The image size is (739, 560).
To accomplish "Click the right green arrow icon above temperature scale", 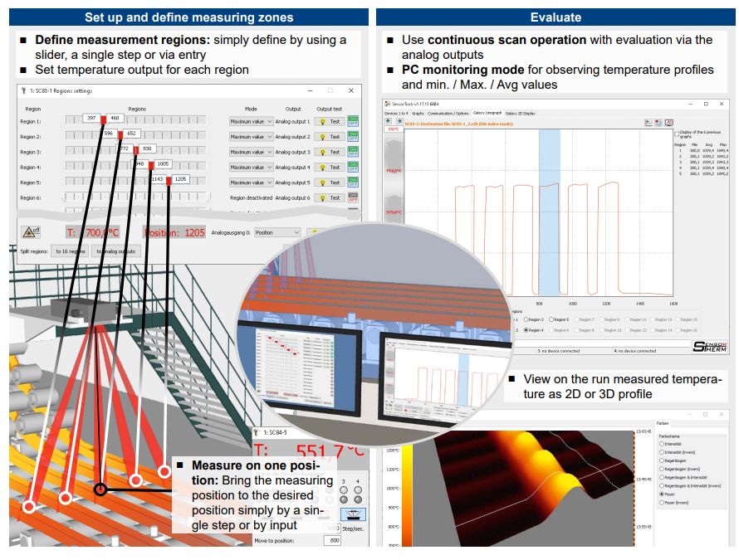I will point(399,121).
